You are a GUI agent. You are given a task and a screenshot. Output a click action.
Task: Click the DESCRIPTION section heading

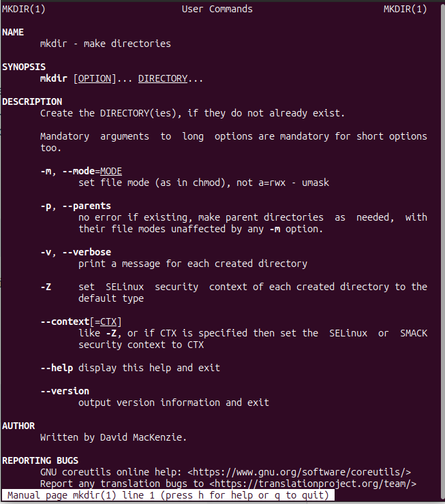pos(32,102)
